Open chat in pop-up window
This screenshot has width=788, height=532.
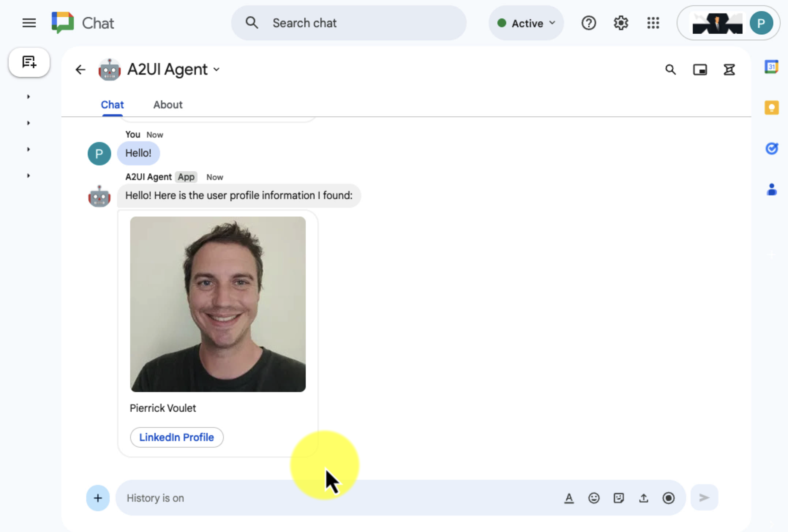tap(700, 69)
